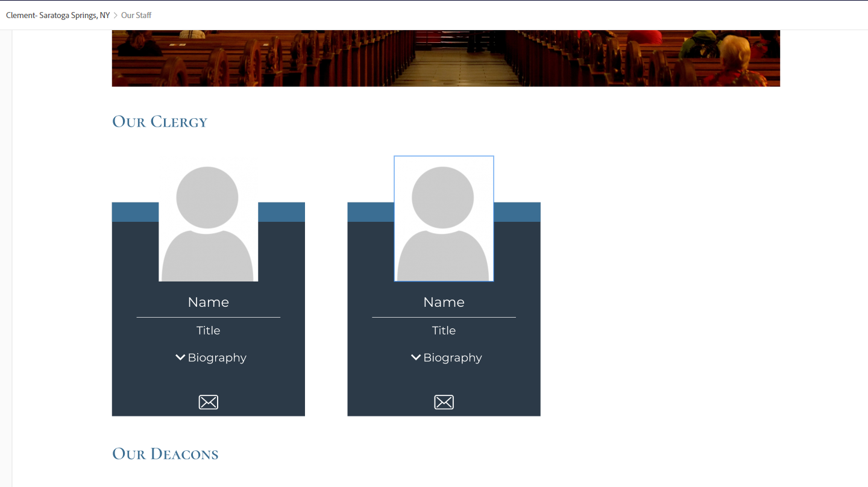Click the second clergy card's envelope email icon
The height and width of the screenshot is (487, 868).
pyautogui.click(x=444, y=402)
